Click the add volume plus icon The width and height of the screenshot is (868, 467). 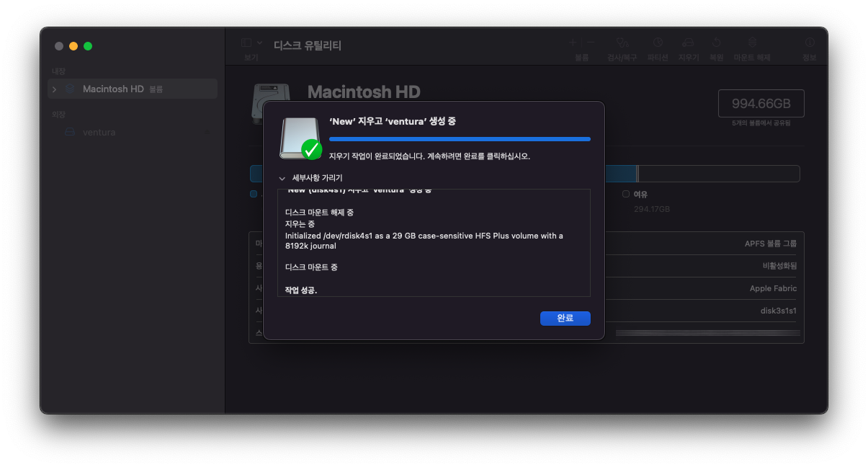[573, 43]
